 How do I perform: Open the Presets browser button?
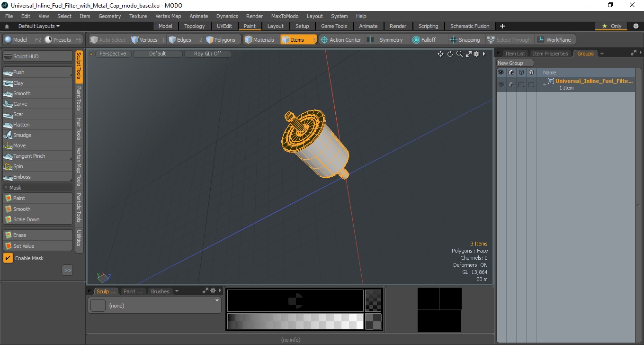(63, 40)
